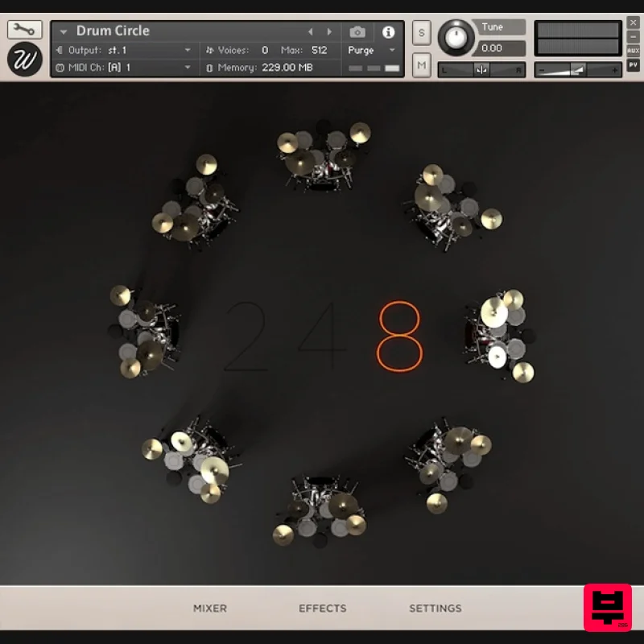The height and width of the screenshot is (644, 644).
Task: Open the SETTINGS tab
Action: [435, 609]
